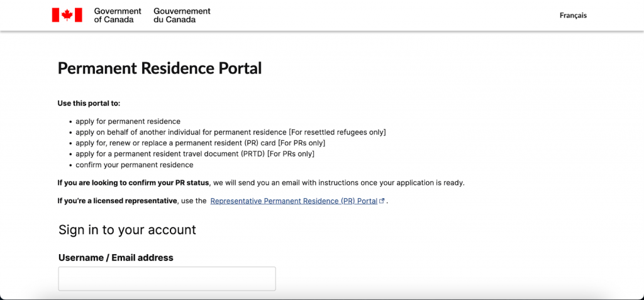Click the 'Username / Email address' label

point(116,258)
